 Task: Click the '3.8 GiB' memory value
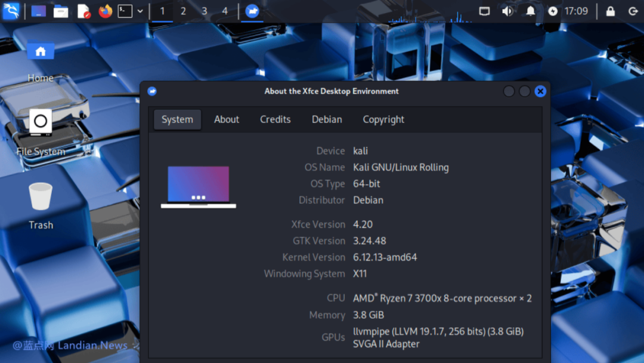point(369,315)
